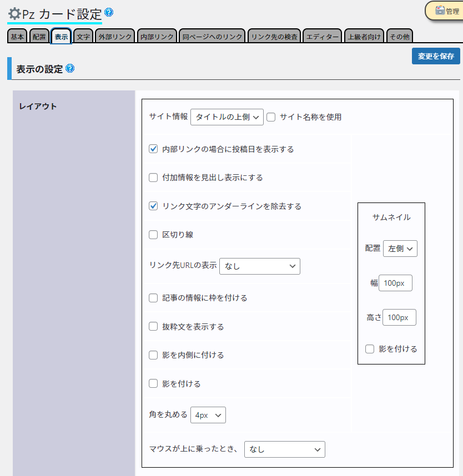This screenshot has height=476, width=463.
Task: Uncheck 内部リンクの場合に投稿日を表示する
Action: 154,149
